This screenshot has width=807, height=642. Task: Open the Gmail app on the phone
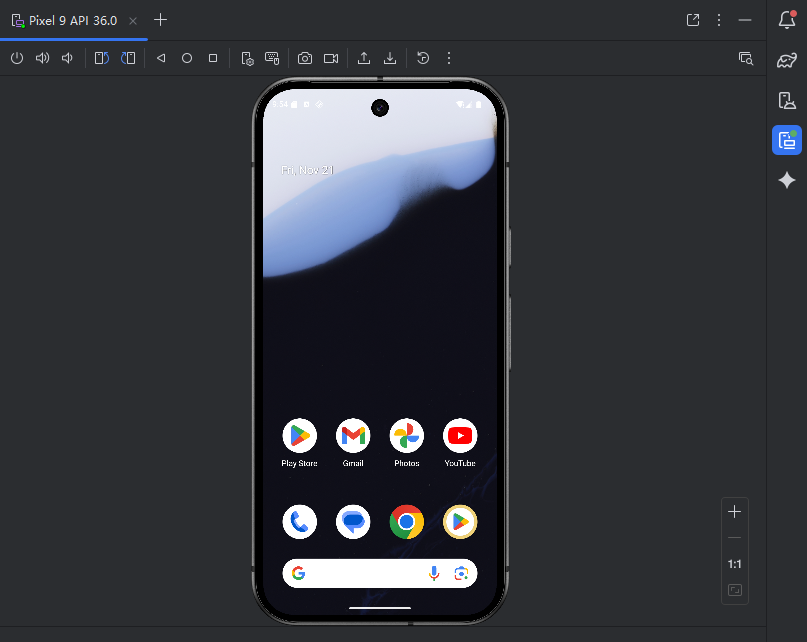pos(353,436)
